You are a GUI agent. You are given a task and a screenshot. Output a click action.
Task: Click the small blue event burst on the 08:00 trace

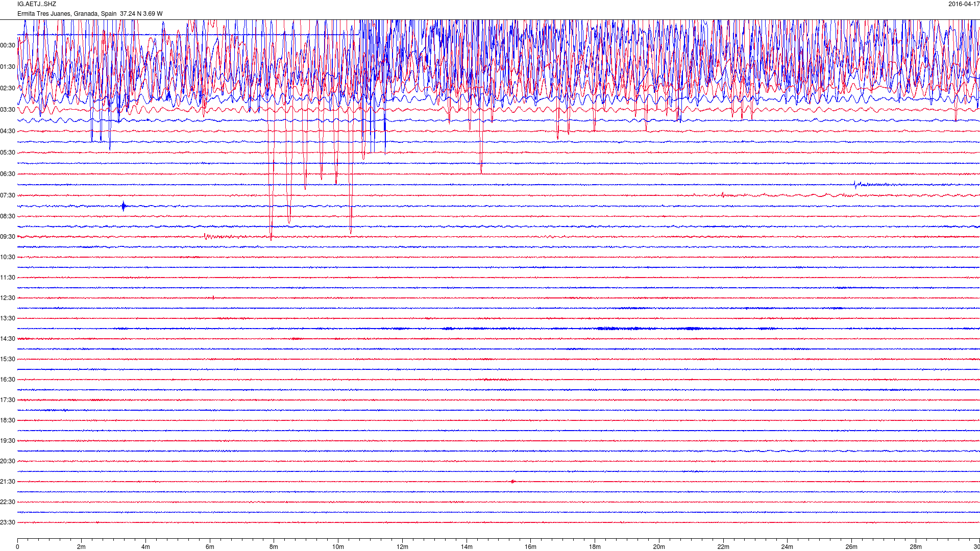pos(124,206)
